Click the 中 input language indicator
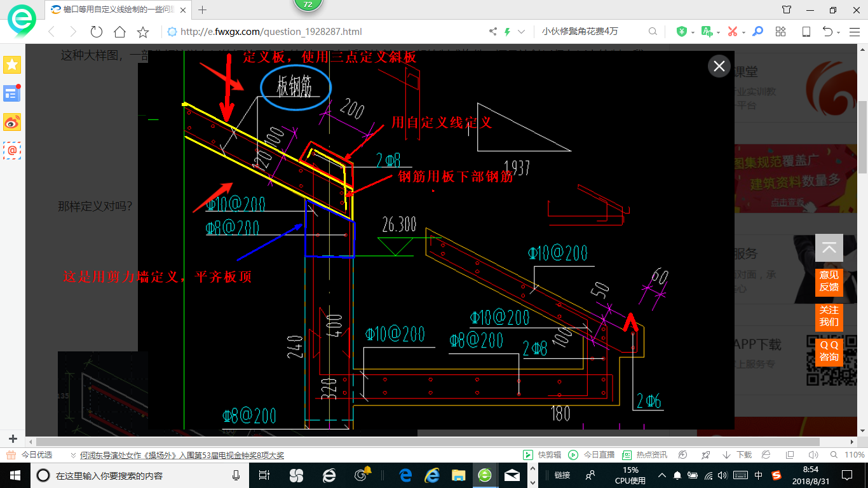868x488 pixels. [x=759, y=475]
